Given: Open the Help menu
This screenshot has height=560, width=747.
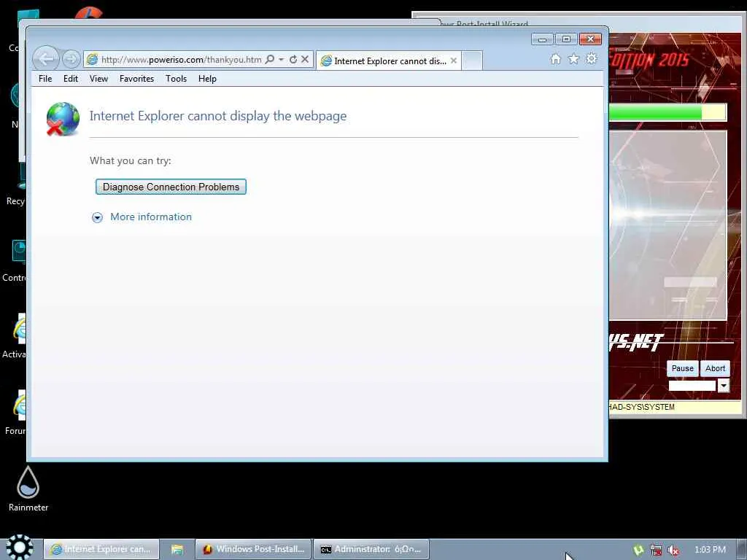Looking at the screenshot, I should point(207,79).
